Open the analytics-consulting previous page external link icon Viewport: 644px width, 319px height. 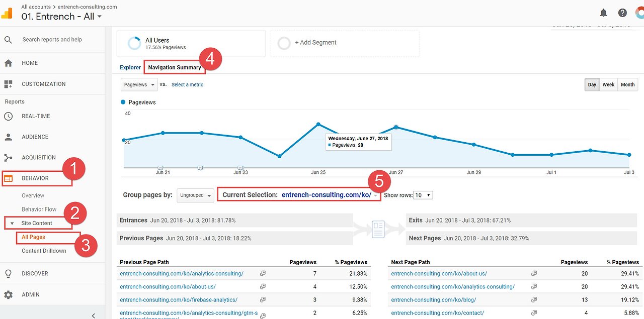pyautogui.click(x=263, y=274)
